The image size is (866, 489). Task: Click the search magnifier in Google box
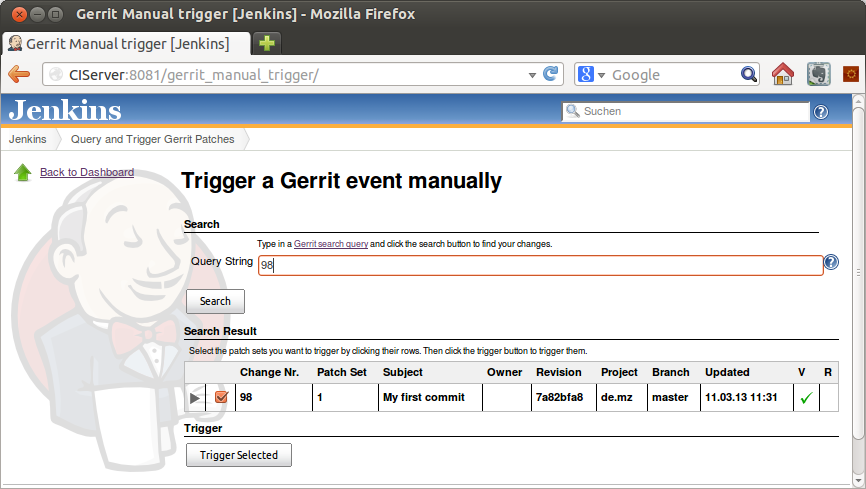click(x=749, y=75)
